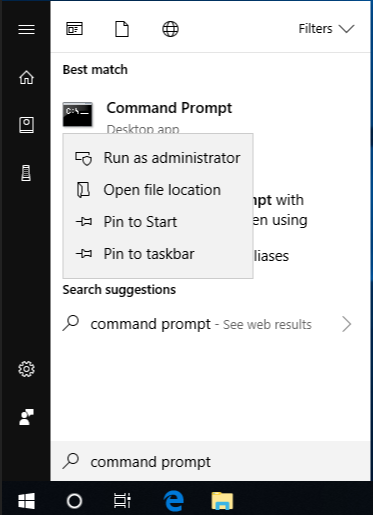Filter results by Documents icon
This screenshot has height=515, width=373.
[x=122, y=29]
